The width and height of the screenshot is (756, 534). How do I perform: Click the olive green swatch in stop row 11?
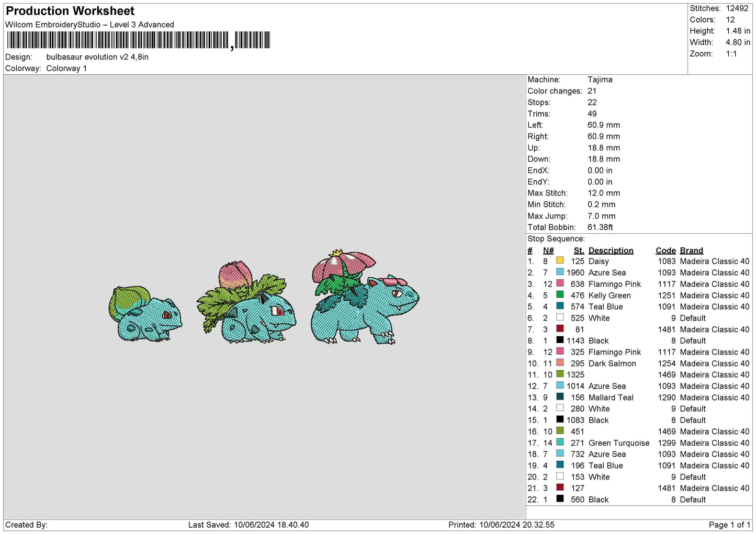tap(560, 374)
